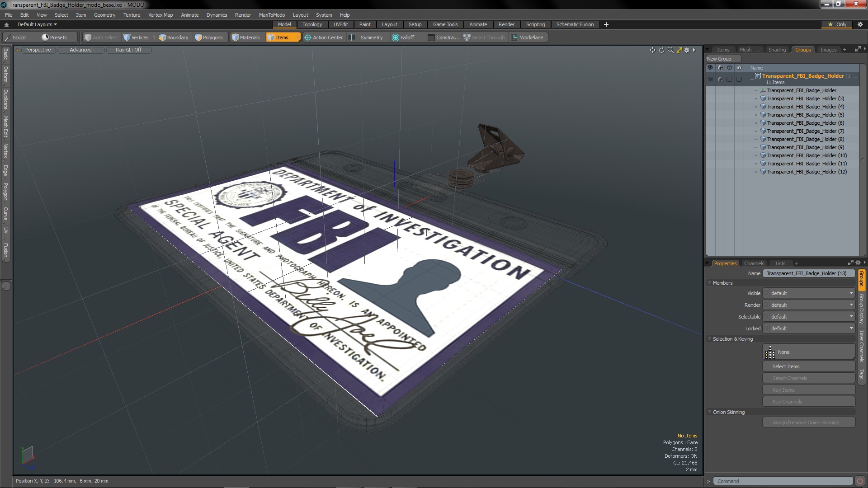Switch to Boundary selection mode

click(174, 38)
